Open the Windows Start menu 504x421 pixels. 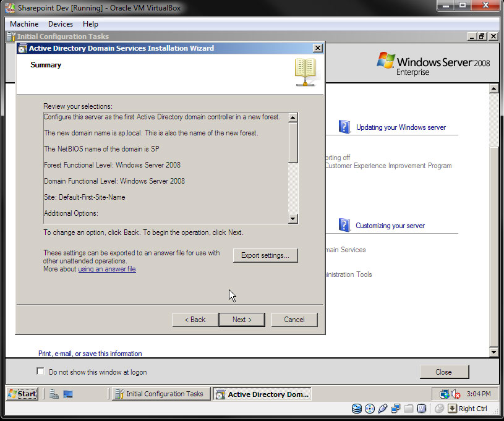[x=22, y=394]
